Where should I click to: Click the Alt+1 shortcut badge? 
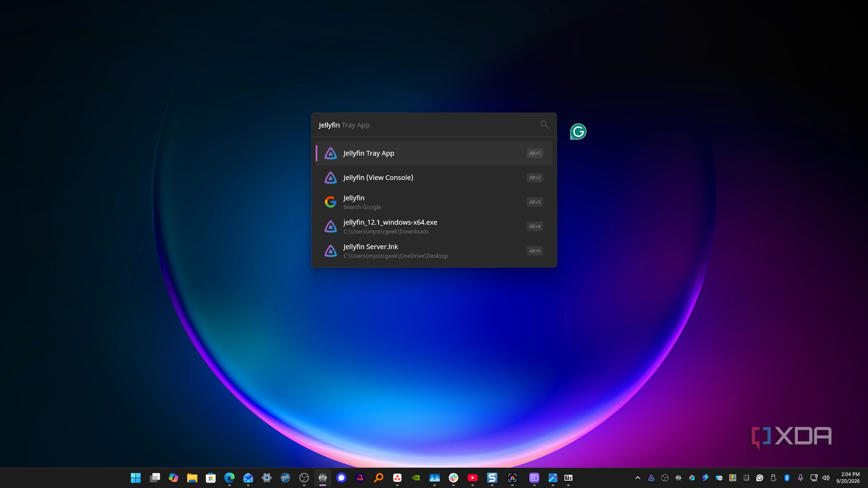(535, 153)
